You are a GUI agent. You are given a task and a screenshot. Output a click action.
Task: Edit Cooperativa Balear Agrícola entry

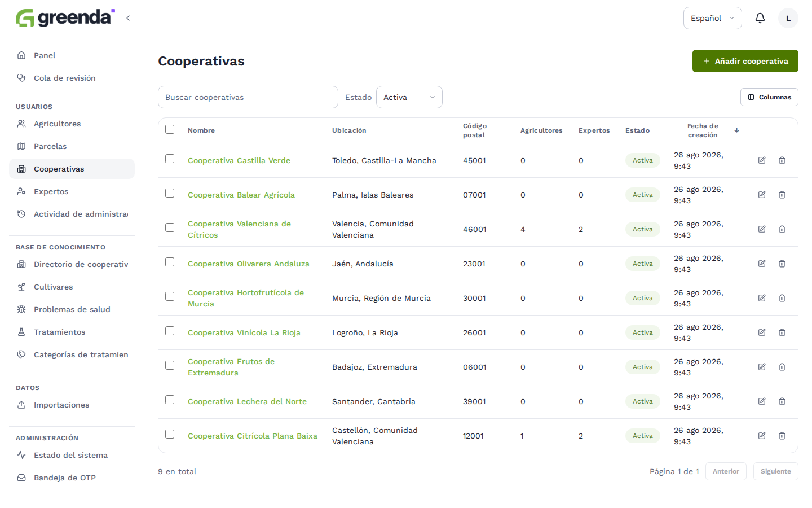click(762, 195)
